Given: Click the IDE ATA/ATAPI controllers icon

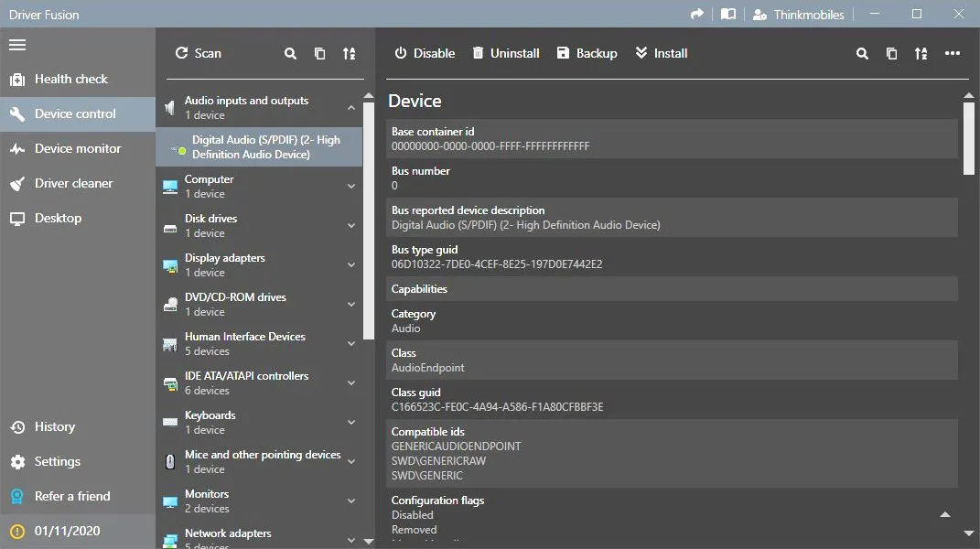Looking at the screenshot, I should (x=170, y=384).
